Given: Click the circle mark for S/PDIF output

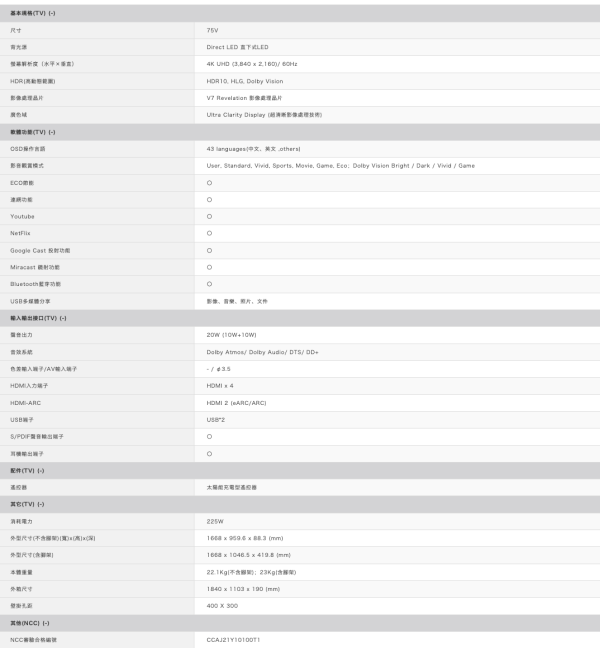Looking at the screenshot, I should (x=209, y=436).
